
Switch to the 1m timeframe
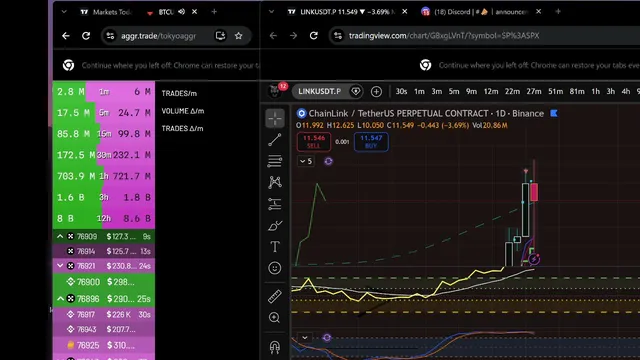[419, 91]
